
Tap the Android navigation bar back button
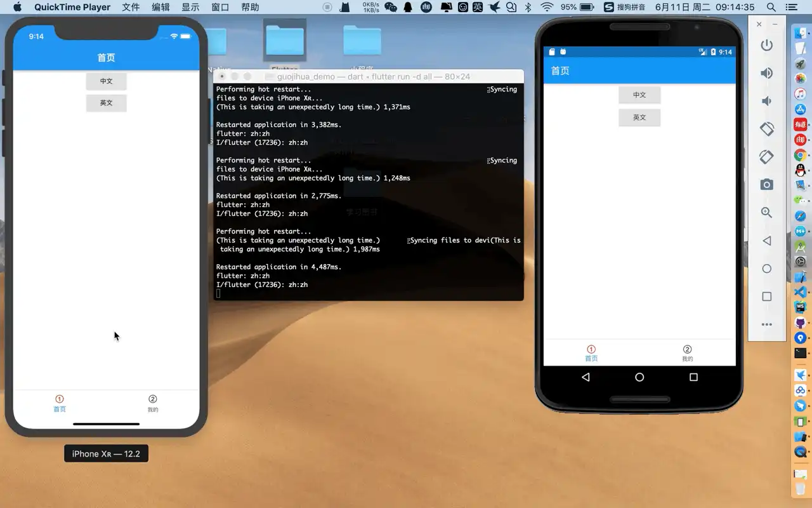(586, 377)
